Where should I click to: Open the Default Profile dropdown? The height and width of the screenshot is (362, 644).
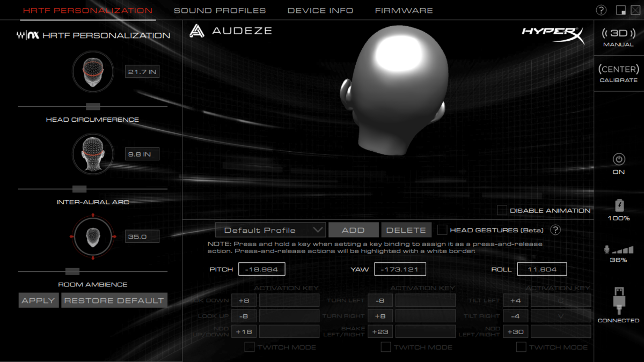point(270,230)
